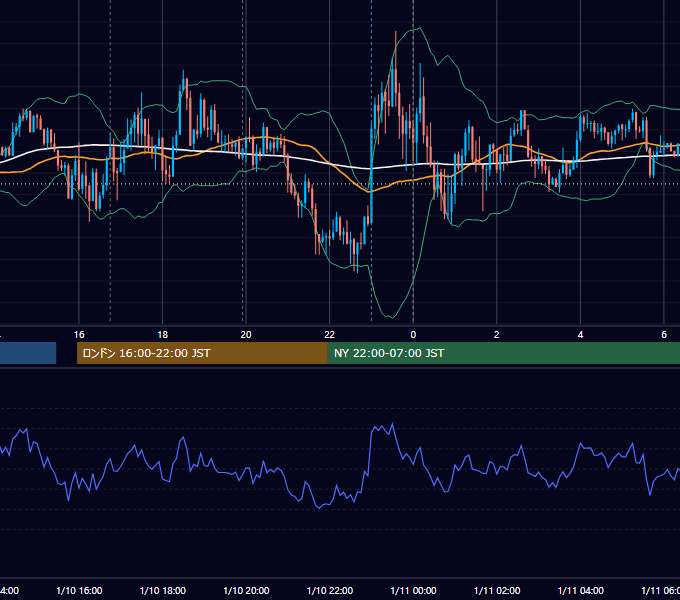Screen dimensions: 680x600
Task: Click the 1/10 18:00 date label
Action: tap(163, 590)
